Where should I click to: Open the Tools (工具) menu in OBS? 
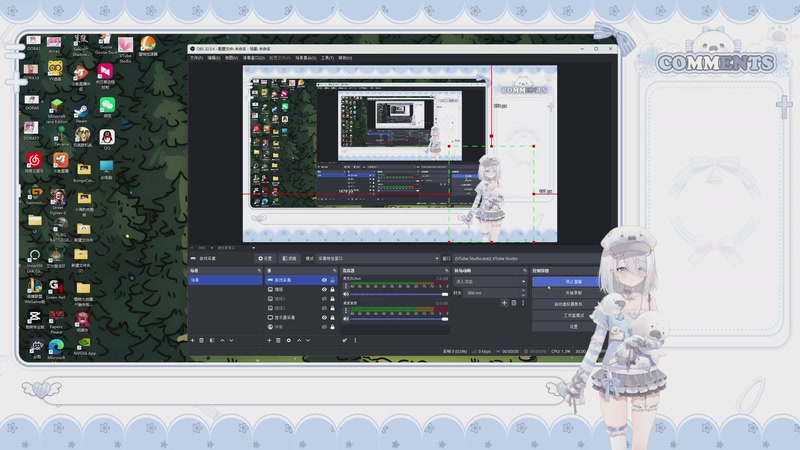[328, 58]
